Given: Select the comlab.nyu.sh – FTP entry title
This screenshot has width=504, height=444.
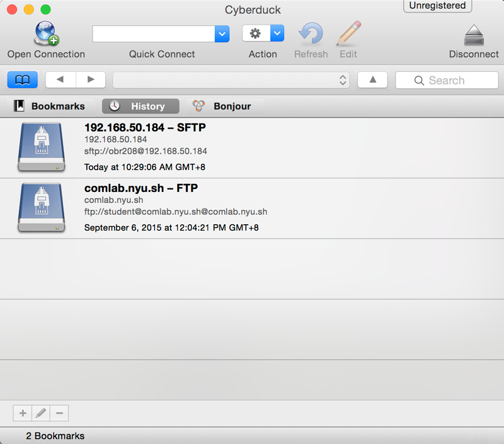Looking at the screenshot, I should tap(141, 188).
